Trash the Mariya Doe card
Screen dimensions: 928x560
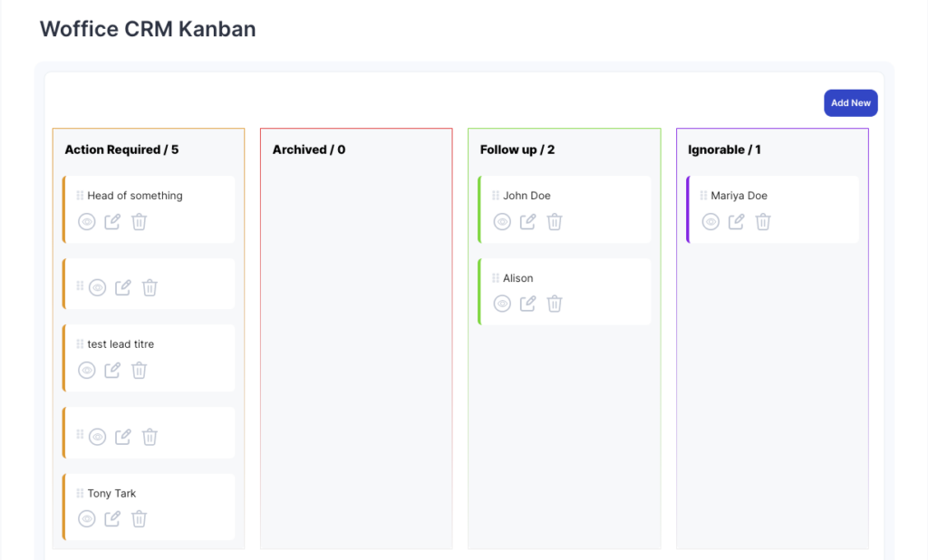[763, 222]
